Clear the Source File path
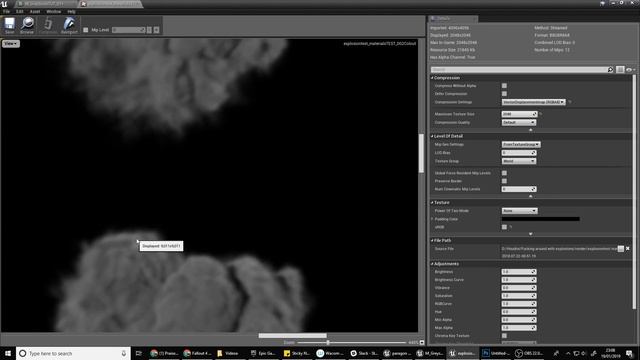The height and width of the screenshot is (360, 640). pos(628,249)
